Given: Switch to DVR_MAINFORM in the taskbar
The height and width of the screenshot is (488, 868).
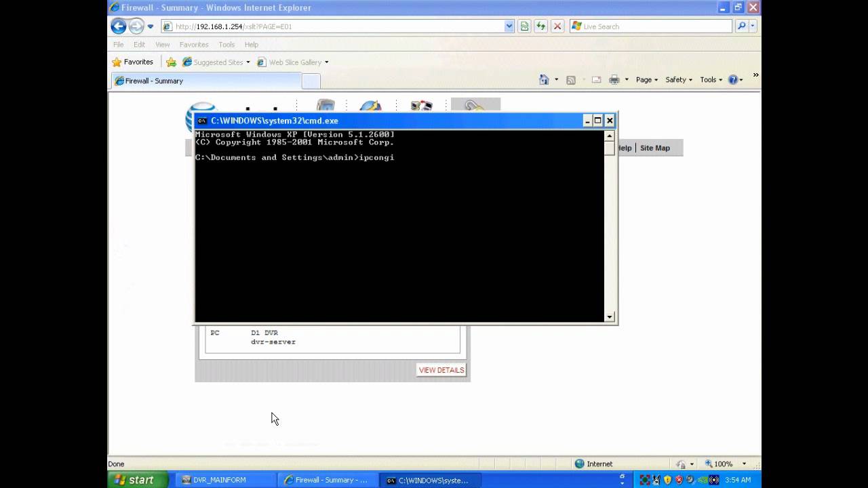Looking at the screenshot, I should pos(225,480).
